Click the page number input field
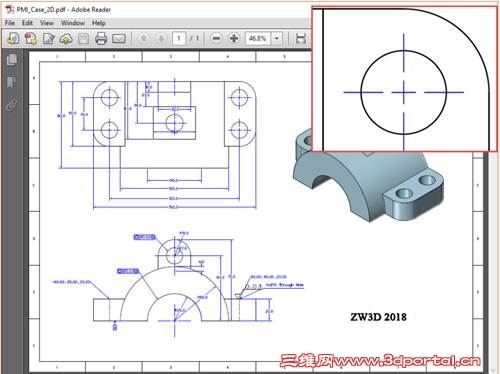 [179, 38]
